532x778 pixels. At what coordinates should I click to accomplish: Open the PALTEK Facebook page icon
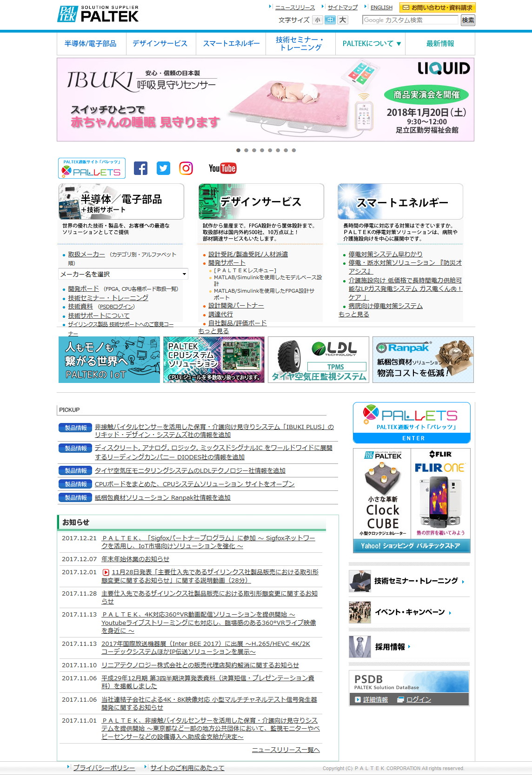click(140, 168)
